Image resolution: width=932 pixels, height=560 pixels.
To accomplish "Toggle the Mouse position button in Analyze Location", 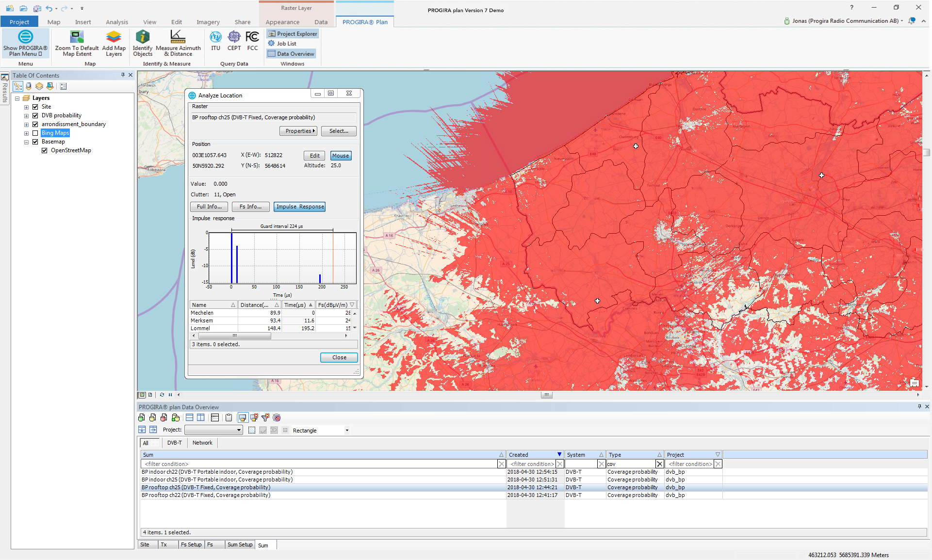I will [341, 156].
